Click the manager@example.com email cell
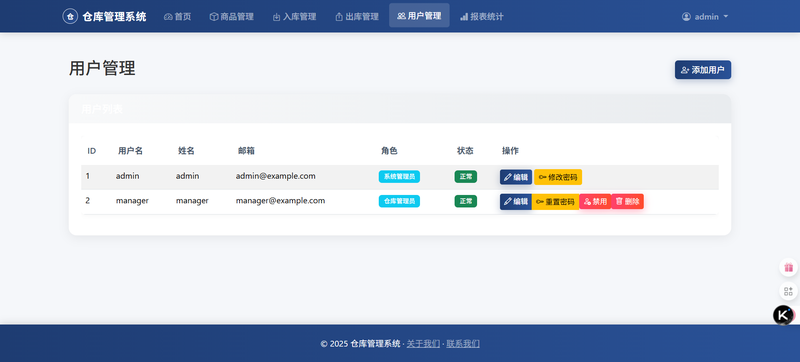The image size is (800, 362). click(280, 200)
